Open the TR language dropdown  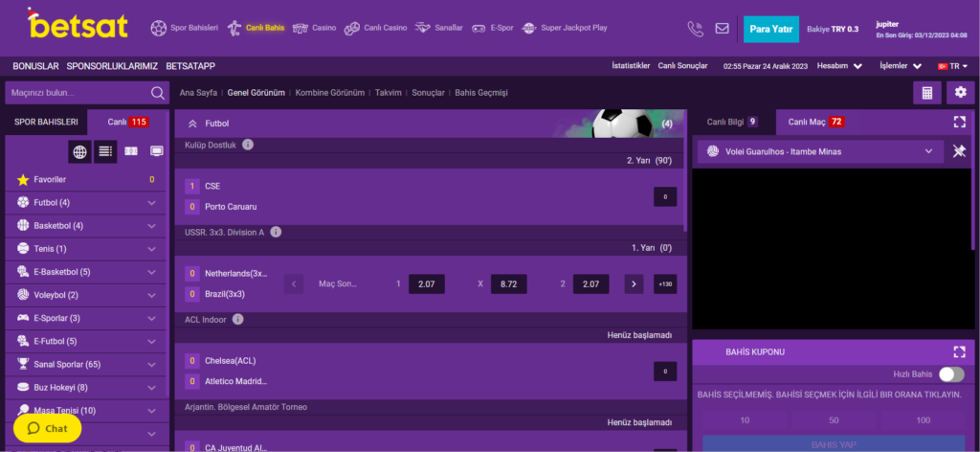pyautogui.click(x=952, y=66)
